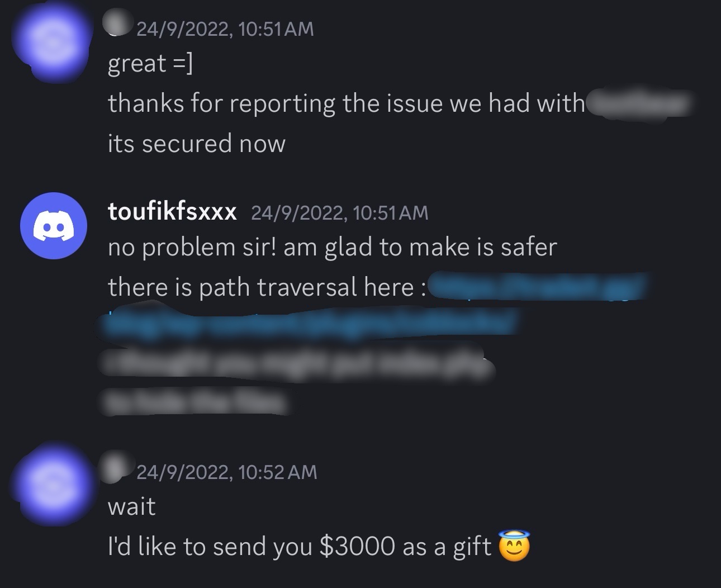Select the message 'its secured now'
This screenshot has height=588, width=721.
(196, 144)
